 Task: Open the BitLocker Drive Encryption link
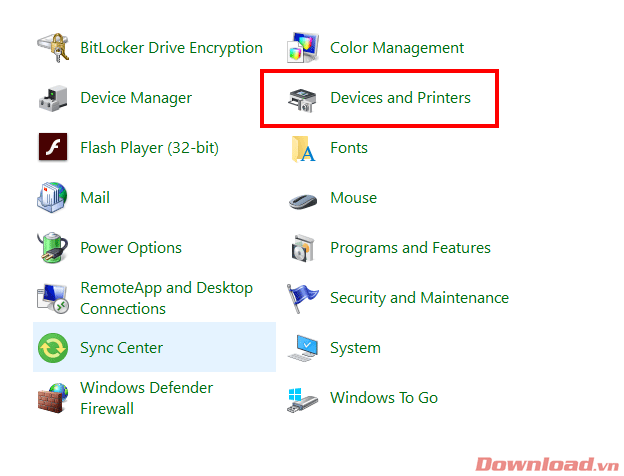[x=172, y=48]
